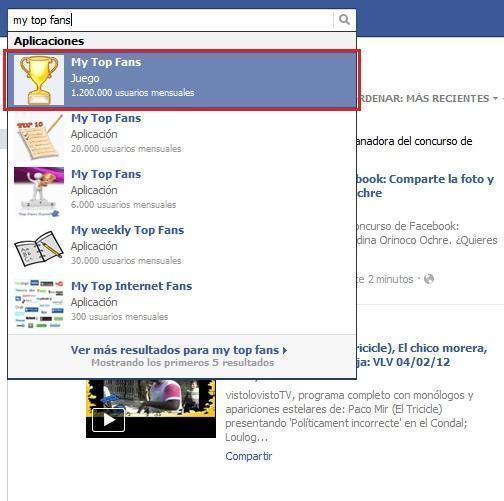Click the Compartir link

point(249,456)
